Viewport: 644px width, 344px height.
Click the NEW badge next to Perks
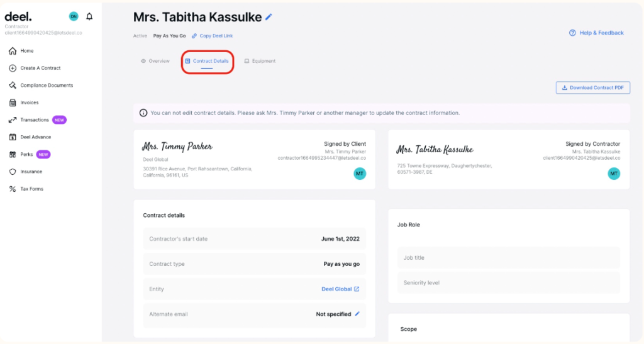43,154
